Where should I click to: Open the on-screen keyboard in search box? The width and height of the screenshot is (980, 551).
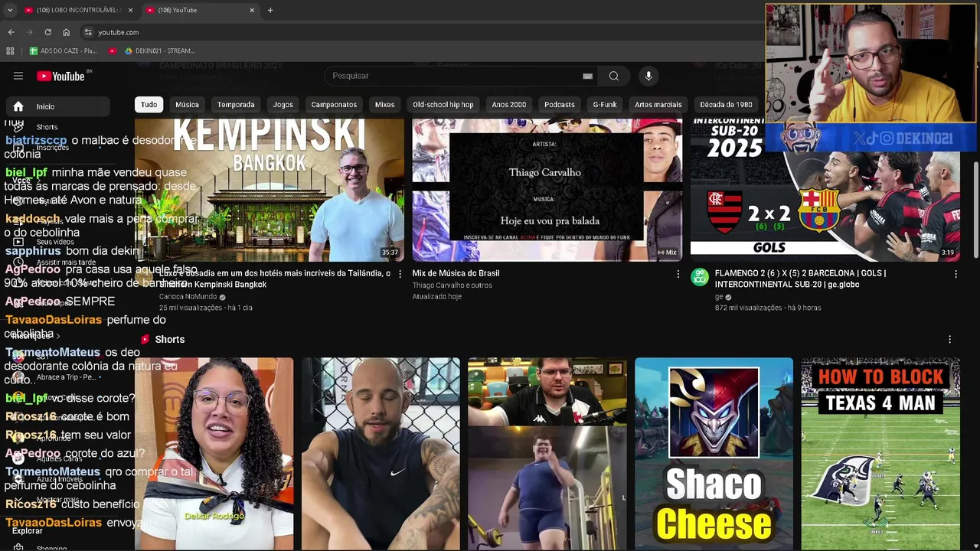point(587,76)
